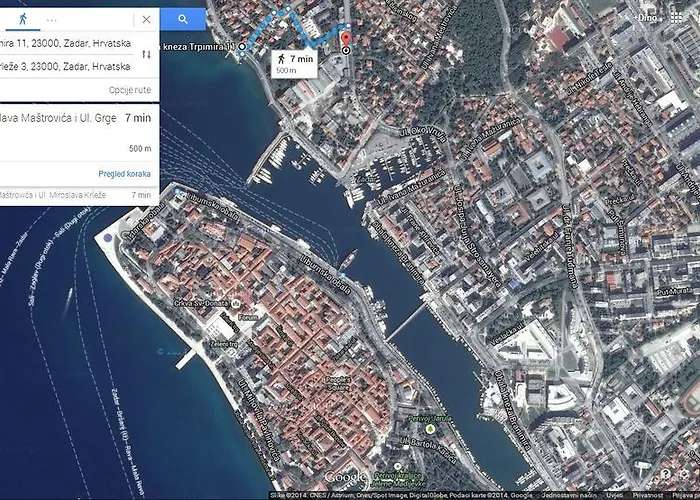Click the starting address field
Viewport: 700px width, 500px height.
[x=66, y=44]
